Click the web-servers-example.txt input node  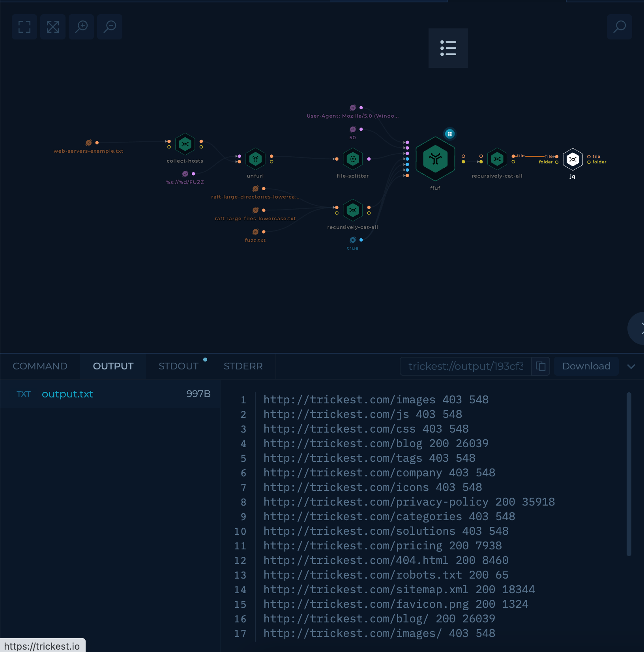tap(89, 142)
